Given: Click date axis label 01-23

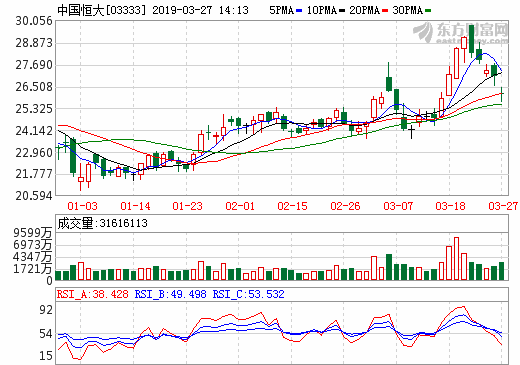Looking at the screenshot, I should pyautogui.click(x=187, y=206).
